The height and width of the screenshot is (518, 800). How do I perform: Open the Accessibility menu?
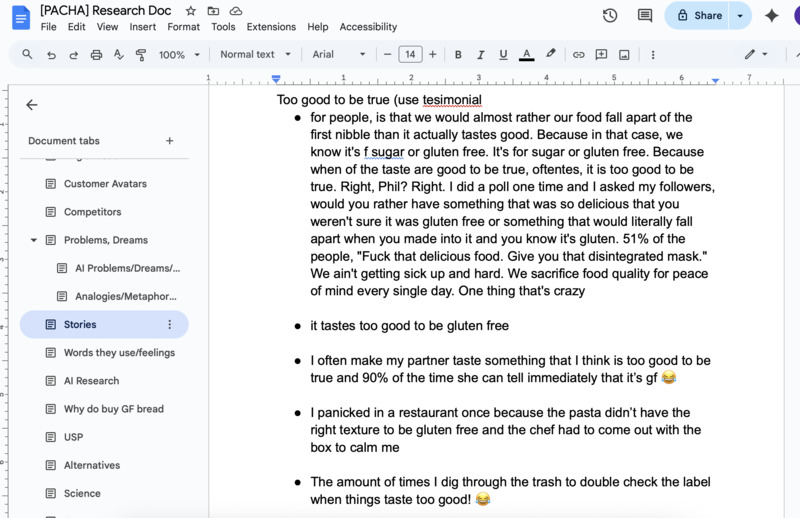click(x=368, y=27)
